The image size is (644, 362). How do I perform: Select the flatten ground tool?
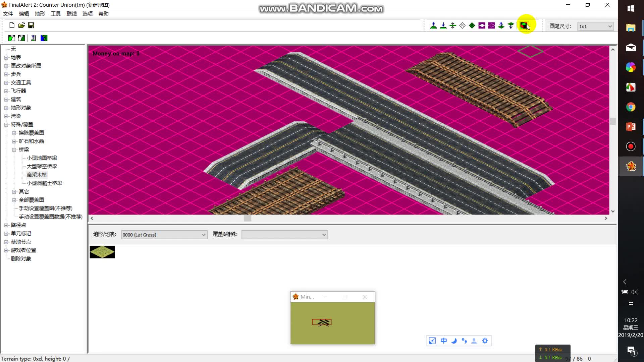tap(453, 25)
